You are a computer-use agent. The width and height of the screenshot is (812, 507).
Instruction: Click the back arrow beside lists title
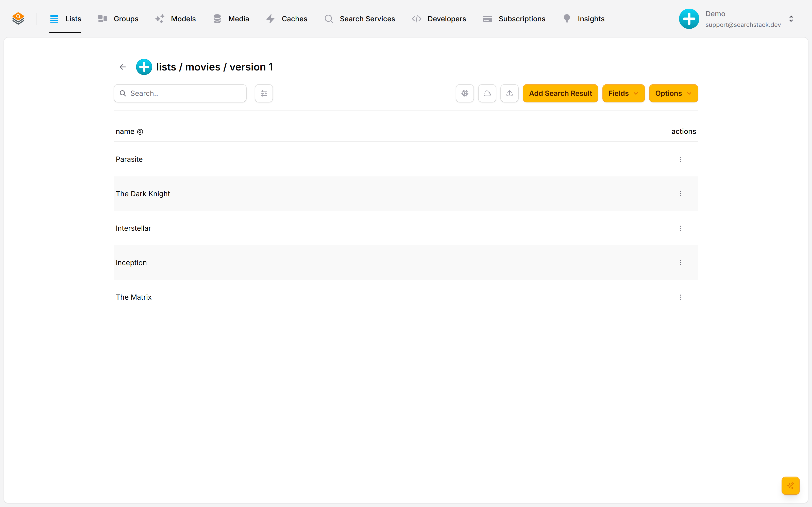123,67
